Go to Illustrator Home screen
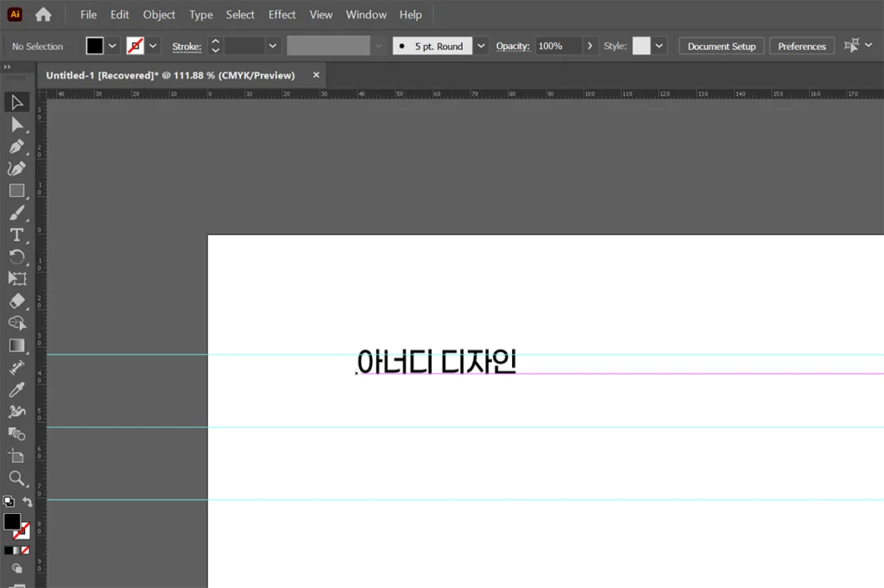Image resolution: width=884 pixels, height=588 pixels. [x=43, y=15]
